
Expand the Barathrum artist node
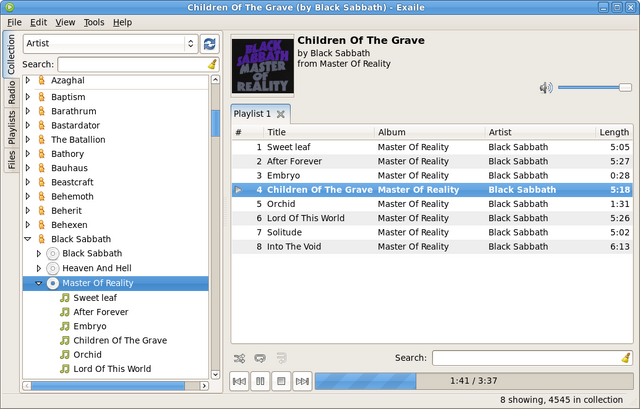[28, 111]
